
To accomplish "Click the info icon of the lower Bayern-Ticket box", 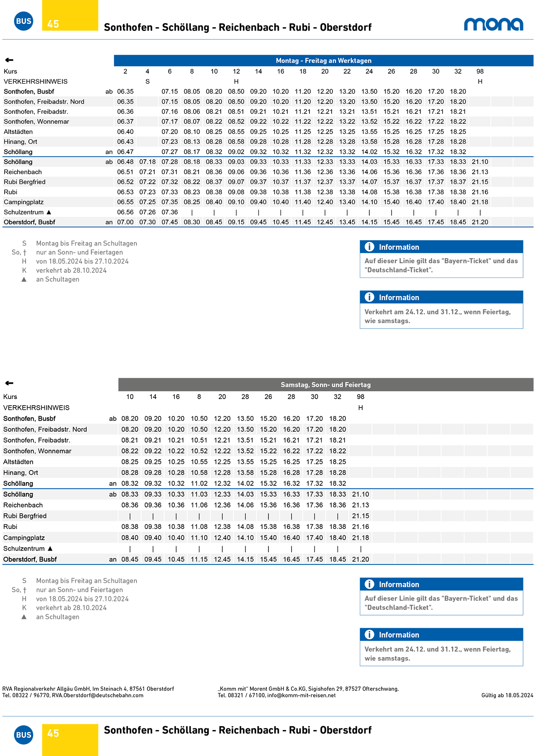I will tap(369, 584).
